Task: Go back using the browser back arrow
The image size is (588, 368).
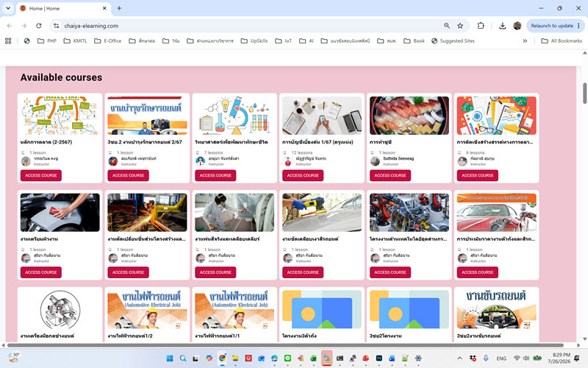Action: click(x=10, y=26)
